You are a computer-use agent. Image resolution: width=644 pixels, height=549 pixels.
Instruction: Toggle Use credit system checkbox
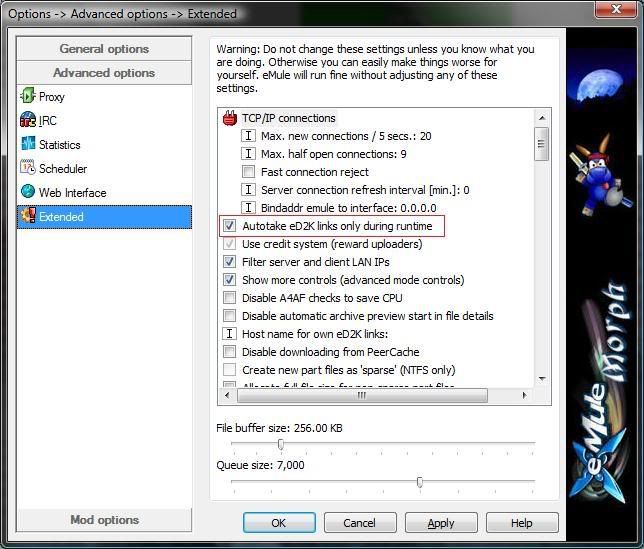click(x=229, y=243)
